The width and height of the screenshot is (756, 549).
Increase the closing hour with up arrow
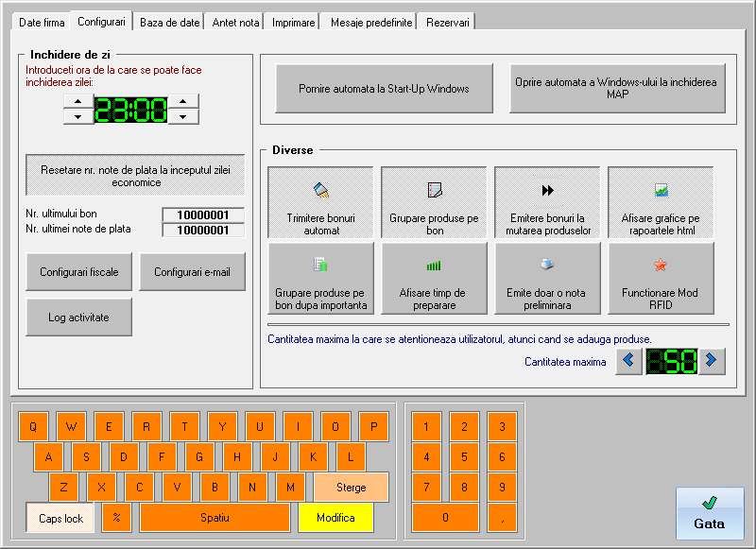78,101
